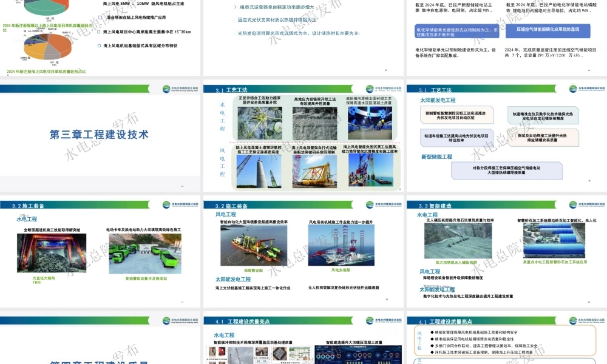Viewport: 607px width, 364px height.
Task: Select the TBM tunnel boring machine photo
Action: [x=52, y=253]
